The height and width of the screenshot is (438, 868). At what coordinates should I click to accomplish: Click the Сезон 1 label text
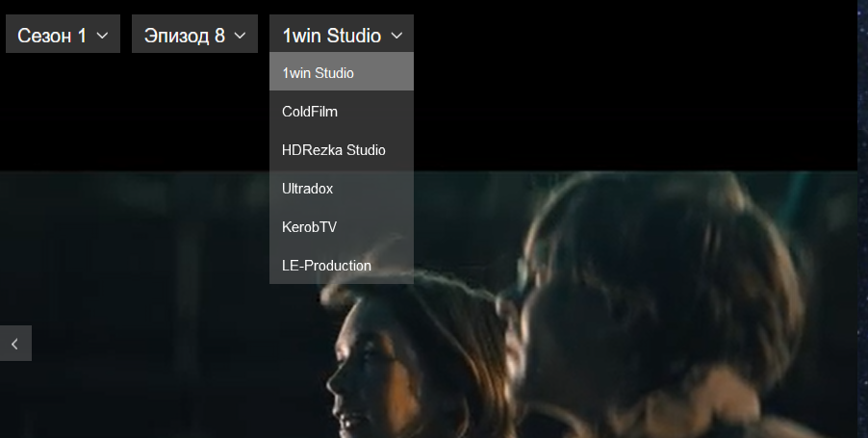pos(52,36)
